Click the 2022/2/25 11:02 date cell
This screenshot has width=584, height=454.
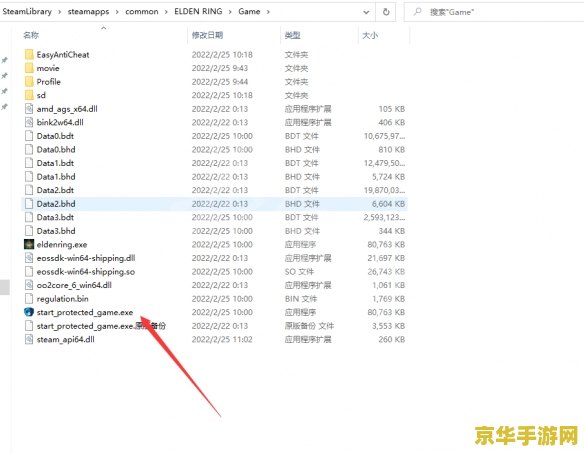(x=222, y=340)
